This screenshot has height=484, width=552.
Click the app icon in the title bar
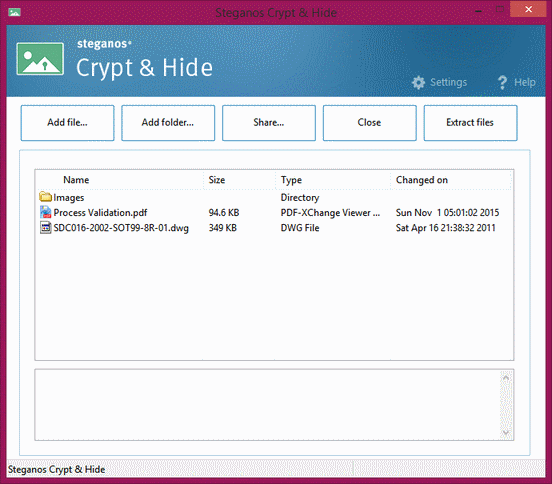coord(14,12)
